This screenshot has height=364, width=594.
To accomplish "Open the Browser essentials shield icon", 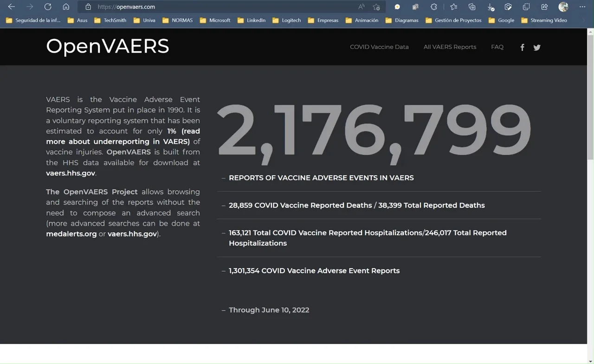I will click(x=508, y=7).
